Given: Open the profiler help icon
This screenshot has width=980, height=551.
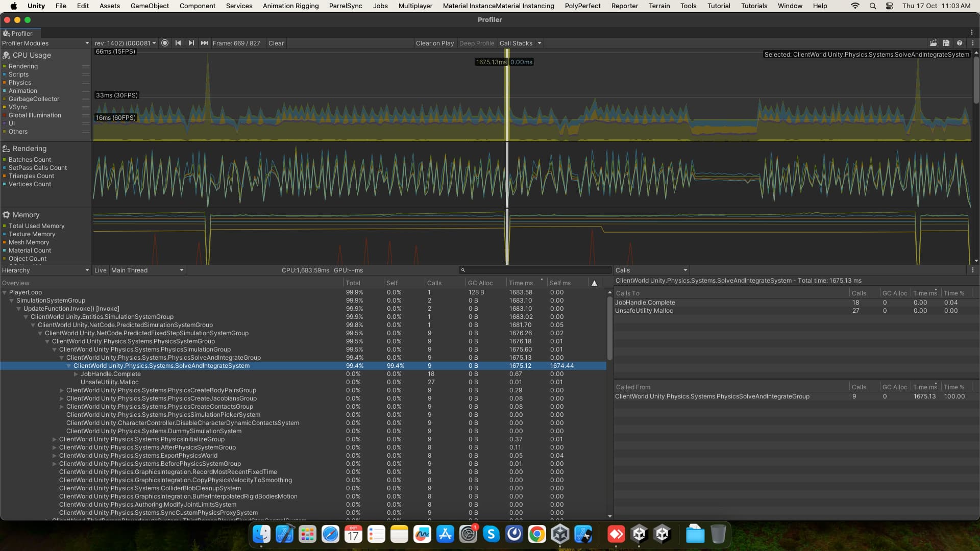Looking at the screenshot, I should coord(960,43).
